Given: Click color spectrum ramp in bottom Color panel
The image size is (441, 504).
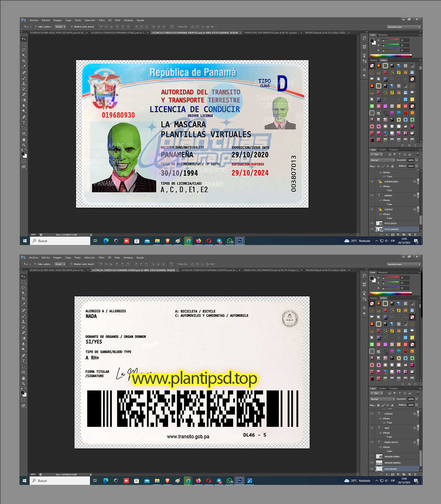Looking at the screenshot, I should click(x=391, y=293).
